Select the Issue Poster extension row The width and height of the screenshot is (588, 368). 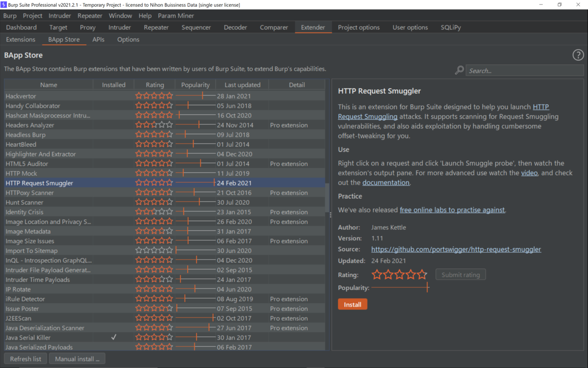165,309
